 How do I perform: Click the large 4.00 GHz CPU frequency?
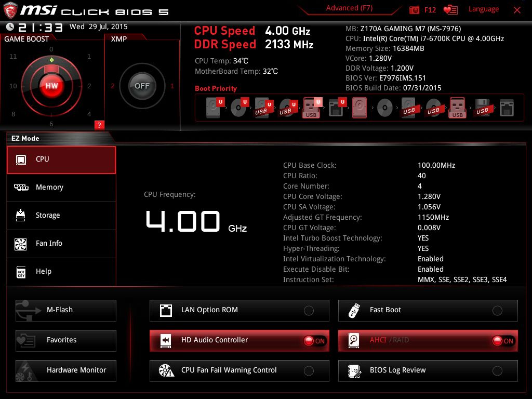196,221
